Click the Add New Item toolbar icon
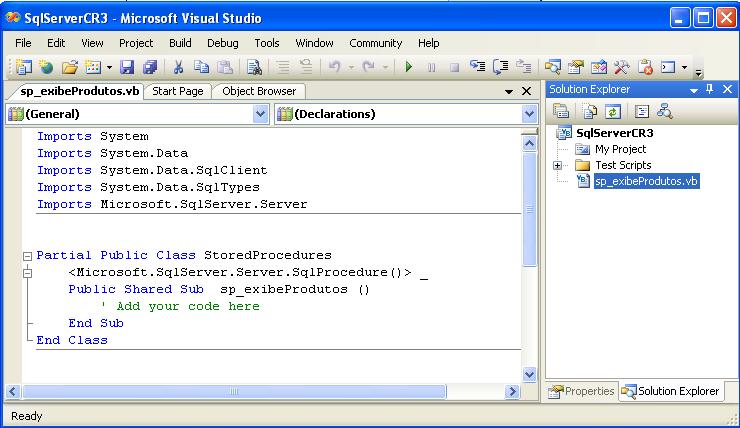The image size is (740, 428). click(x=93, y=67)
